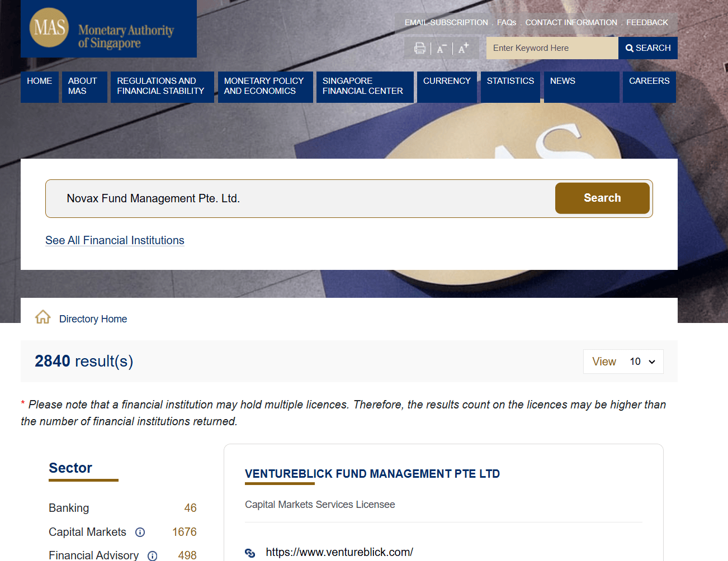Click the Directory Home house icon
Image resolution: width=728 pixels, height=561 pixels.
point(43,317)
